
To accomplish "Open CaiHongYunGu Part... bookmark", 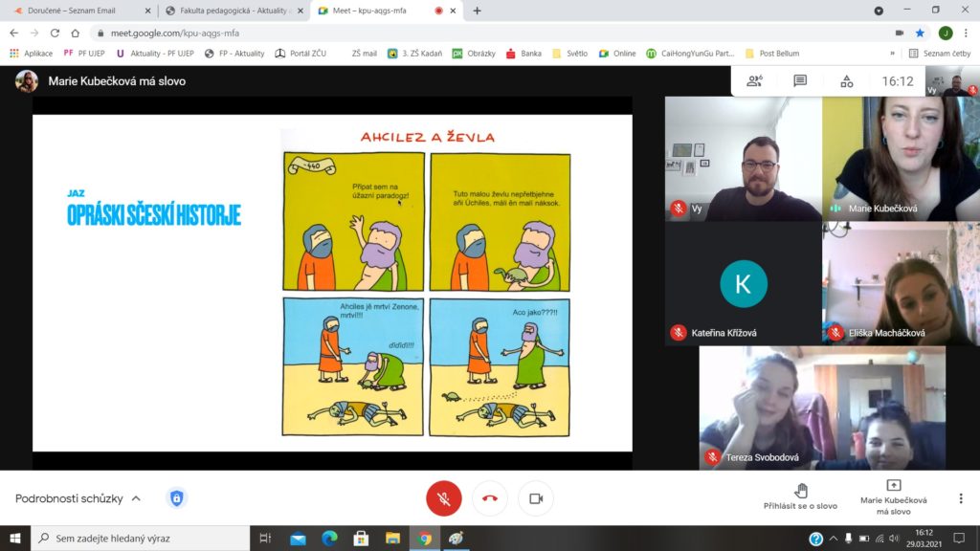I will click(690, 54).
